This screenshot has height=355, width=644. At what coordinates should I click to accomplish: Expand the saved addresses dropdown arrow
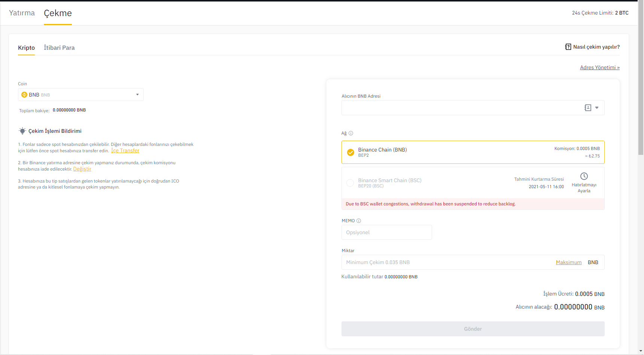(597, 108)
